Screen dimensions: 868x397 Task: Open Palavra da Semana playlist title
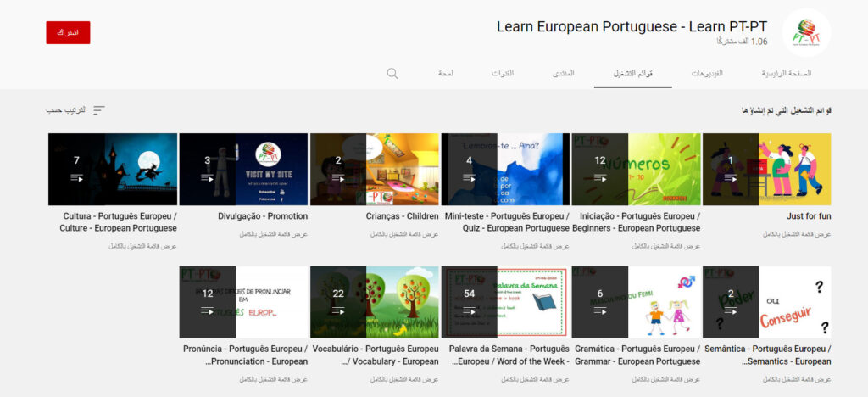[509, 355]
